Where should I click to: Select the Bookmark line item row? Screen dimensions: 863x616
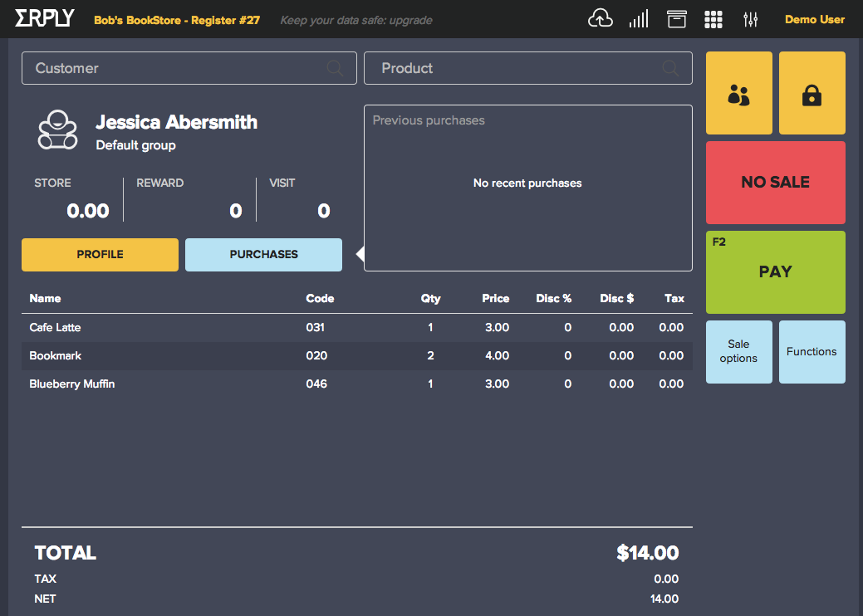point(356,355)
